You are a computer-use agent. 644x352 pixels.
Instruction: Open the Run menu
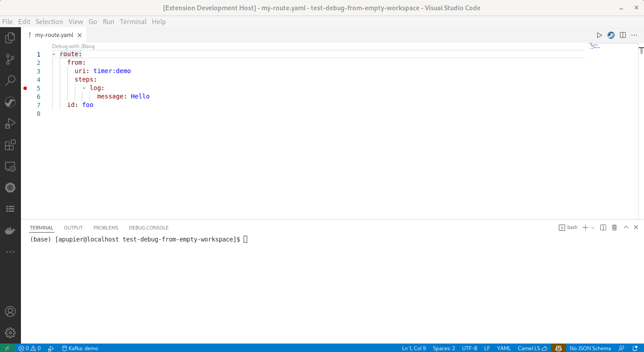[x=108, y=21]
